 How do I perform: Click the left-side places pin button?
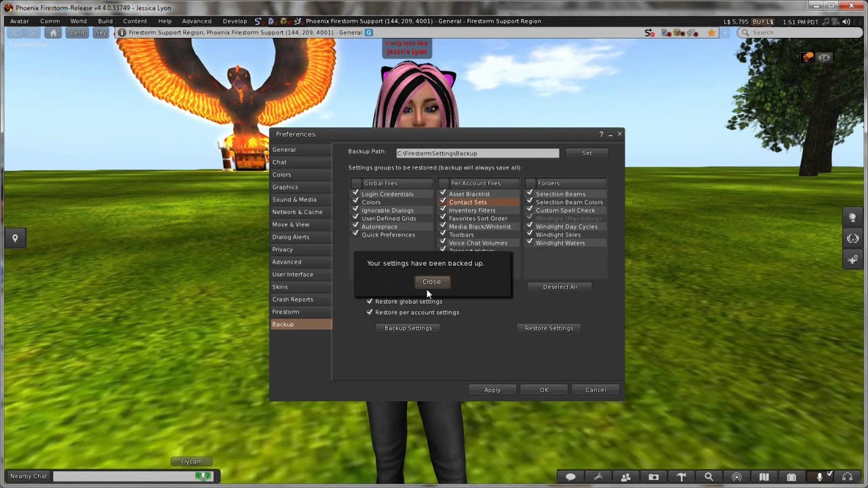(15, 238)
